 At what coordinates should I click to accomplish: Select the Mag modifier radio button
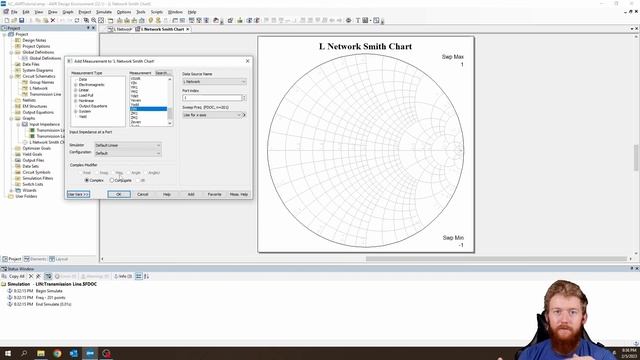(112, 173)
